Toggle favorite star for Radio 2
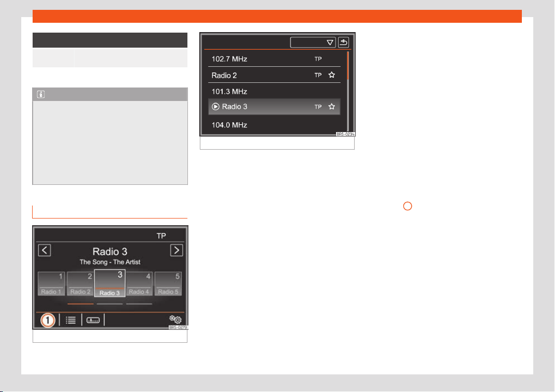 (332, 75)
